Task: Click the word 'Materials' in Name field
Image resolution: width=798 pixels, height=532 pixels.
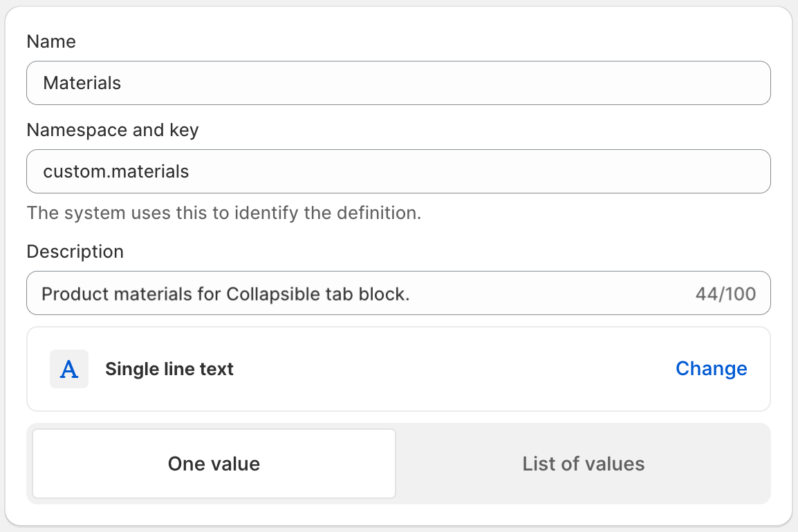Action: tap(82, 83)
